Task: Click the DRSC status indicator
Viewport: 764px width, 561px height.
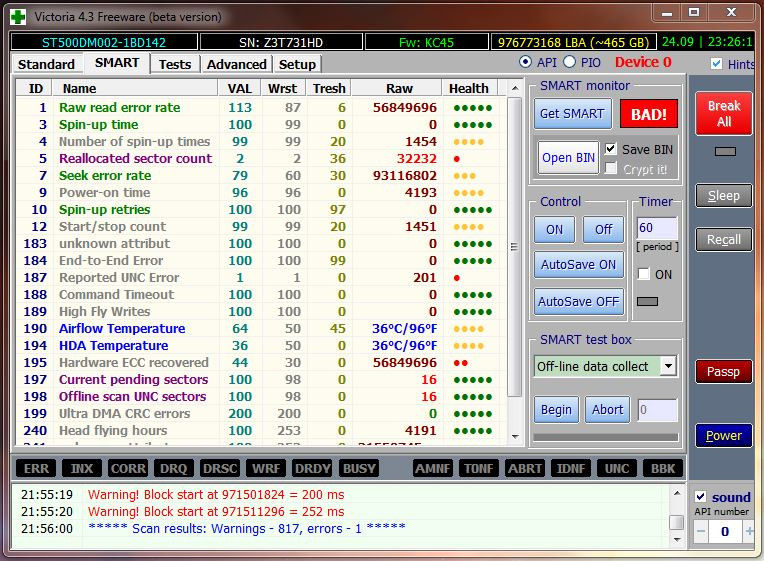Action: pyautogui.click(x=220, y=468)
